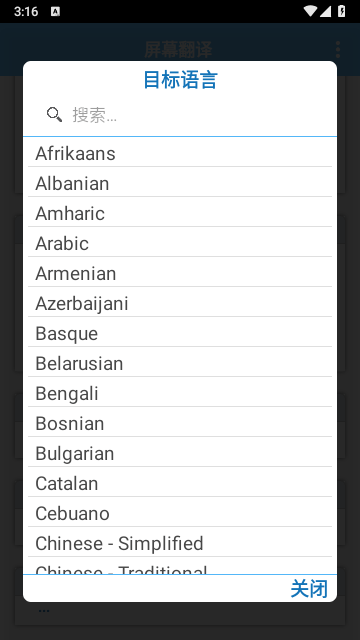
Task: Tap the keyboard indicator icon in status bar
Action: pos(56,11)
